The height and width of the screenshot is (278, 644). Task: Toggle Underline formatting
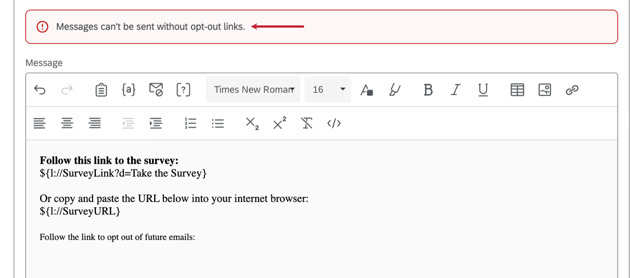483,90
